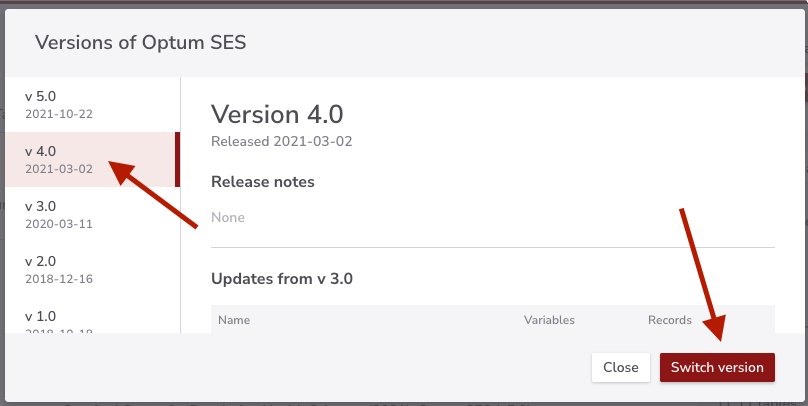The width and height of the screenshot is (808, 406).
Task: Click the None release notes text
Action: pos(228,217)
